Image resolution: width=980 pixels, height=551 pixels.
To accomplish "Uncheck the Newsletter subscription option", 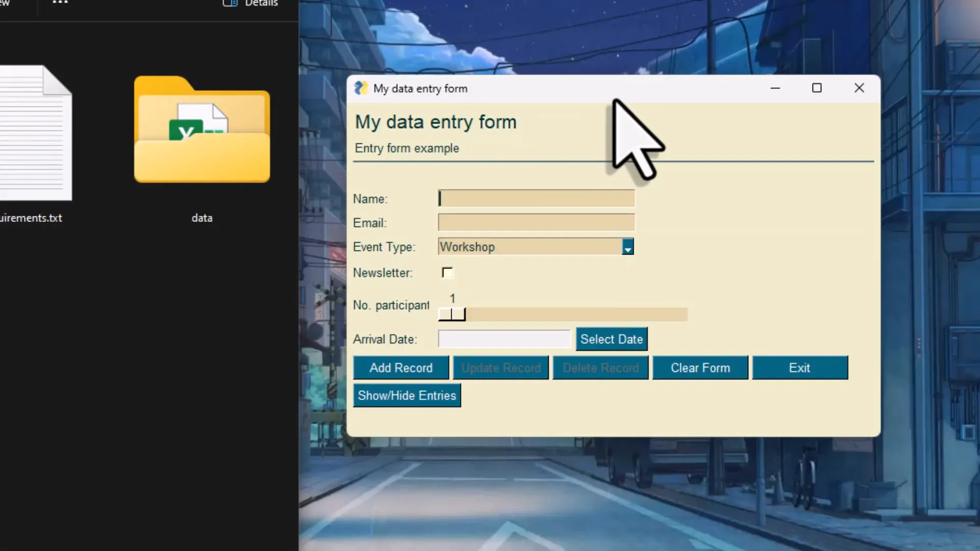I will (x=448, y=272).
